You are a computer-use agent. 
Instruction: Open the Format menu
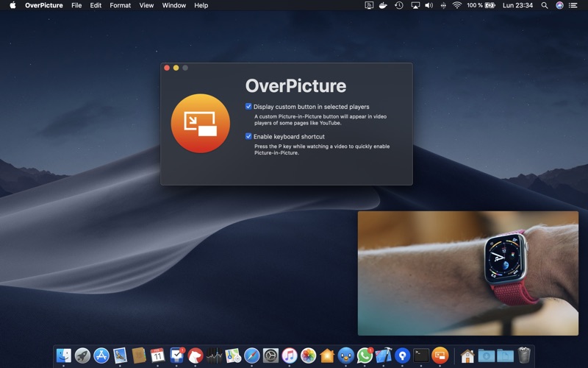click(121, 5)
